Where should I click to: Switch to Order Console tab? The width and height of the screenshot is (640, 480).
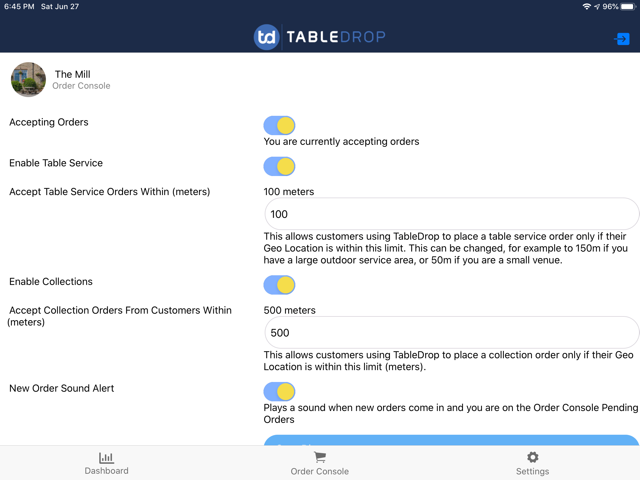[320, 463]
